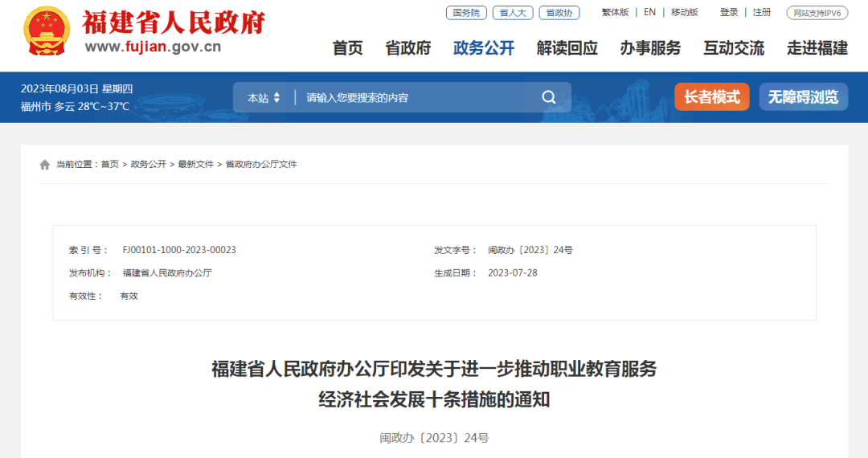Click the index number FJ00101-1000-2023-00023
This screenshot has width=868, height=458.
point(179,250)
